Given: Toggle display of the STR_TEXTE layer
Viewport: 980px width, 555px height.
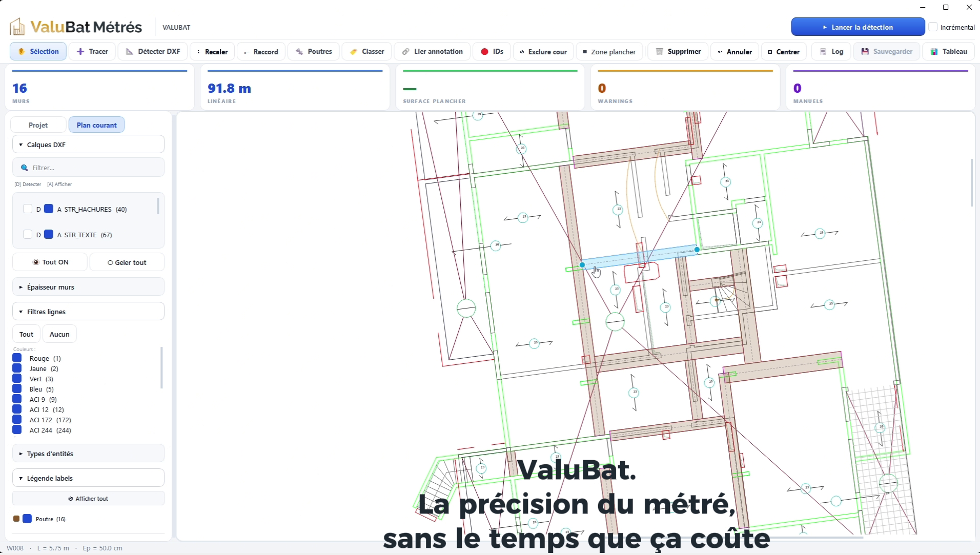Looking at the screenshot, I should [x=49, y=234].
